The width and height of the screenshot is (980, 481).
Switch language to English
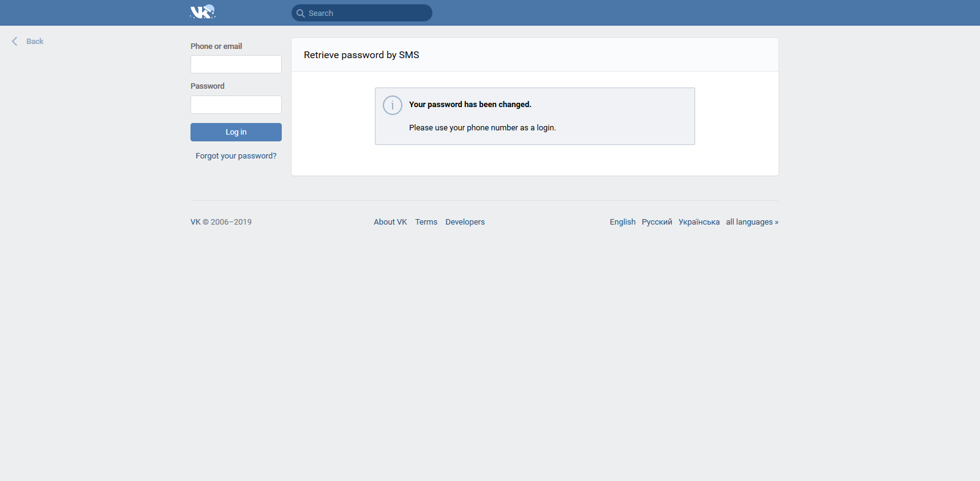[x=622, y=222]
